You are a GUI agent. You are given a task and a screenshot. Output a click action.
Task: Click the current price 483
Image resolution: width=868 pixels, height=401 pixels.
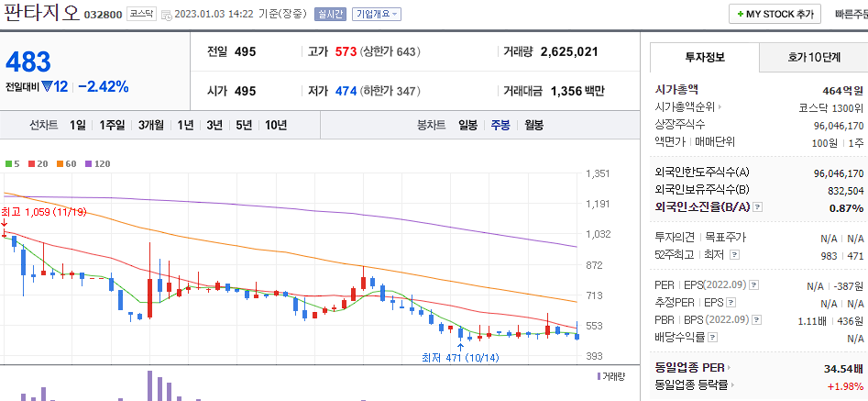click(27, 62)
